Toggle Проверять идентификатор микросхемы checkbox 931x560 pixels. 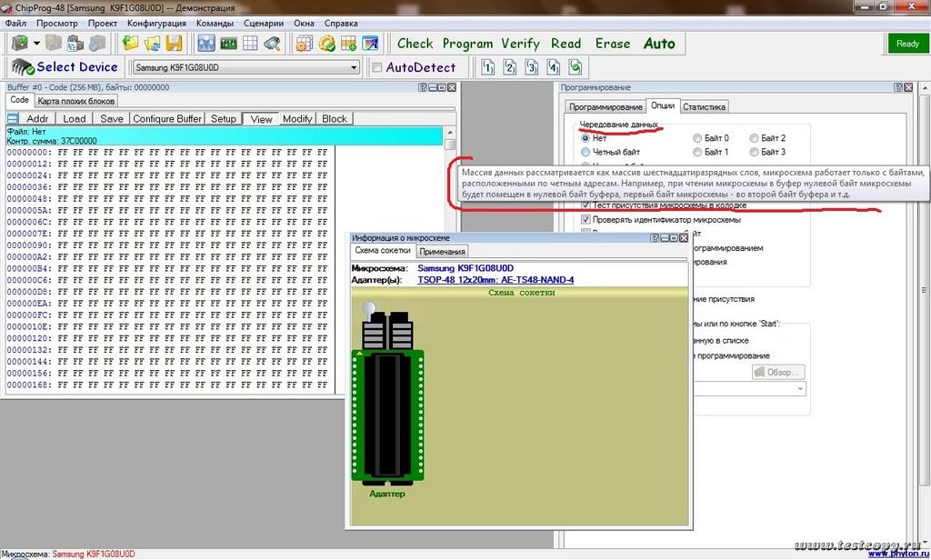[x=586, y=220]
